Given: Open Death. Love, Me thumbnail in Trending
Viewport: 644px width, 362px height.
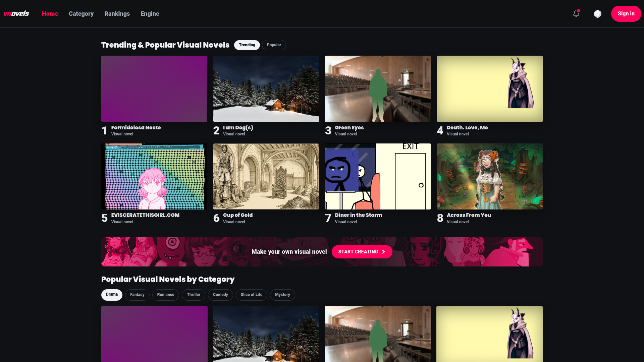Looking at the screenshot, I should (490, 89).
